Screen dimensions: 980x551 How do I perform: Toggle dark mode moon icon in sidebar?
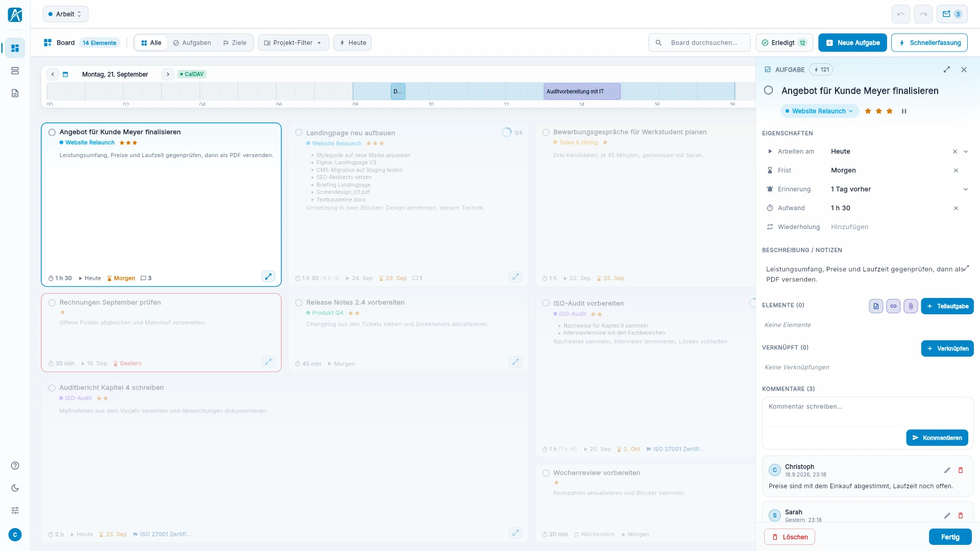point(15,488)
